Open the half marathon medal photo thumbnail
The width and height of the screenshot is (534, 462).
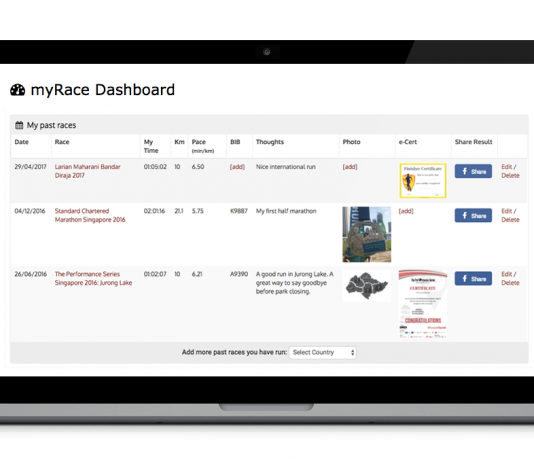(x=367, y=235)
